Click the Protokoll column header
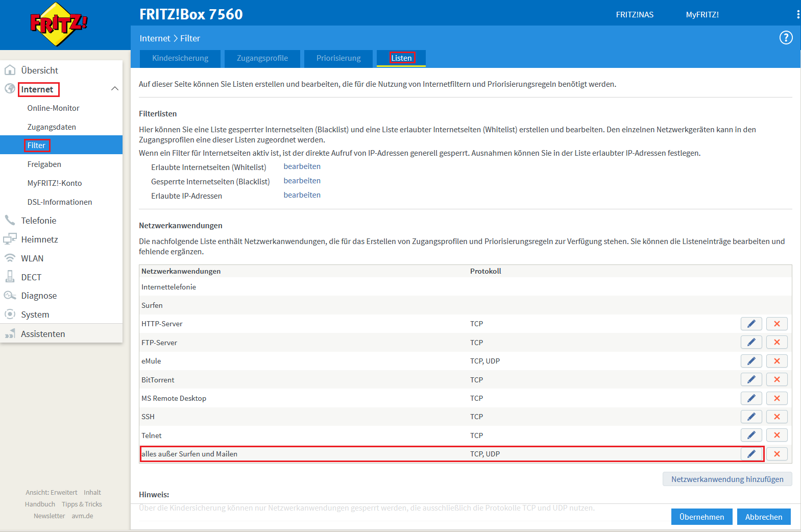The width and height of the screenshot is (801, 532). [x=486, y=271]
